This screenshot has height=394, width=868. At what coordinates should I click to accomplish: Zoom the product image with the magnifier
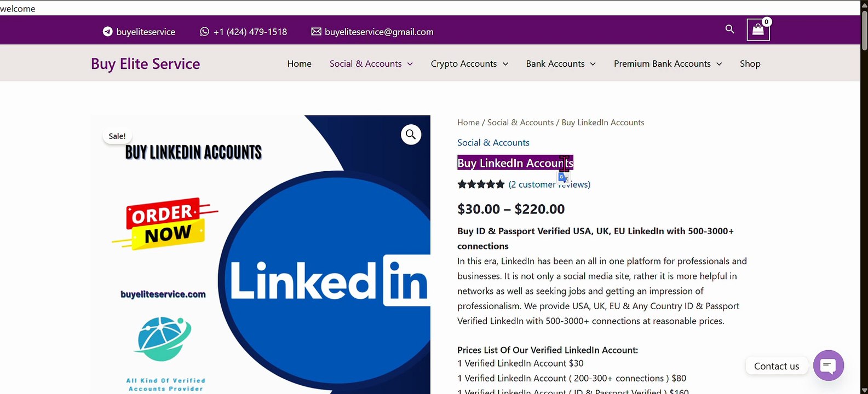click(x=411, y=135)
